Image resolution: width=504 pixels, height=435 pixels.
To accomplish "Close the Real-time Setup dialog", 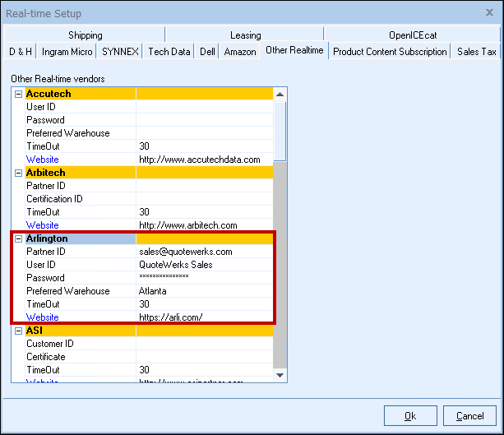I will click(x=489, y=12).
